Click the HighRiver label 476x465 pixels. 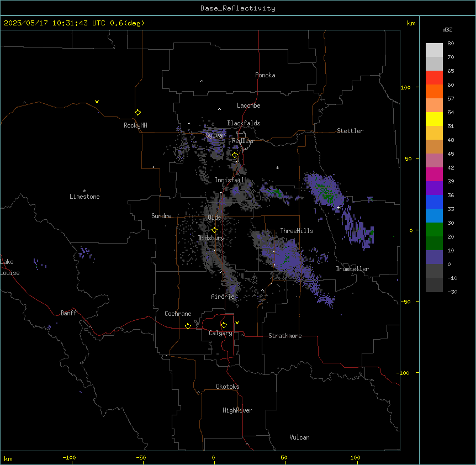coord(237,410)
